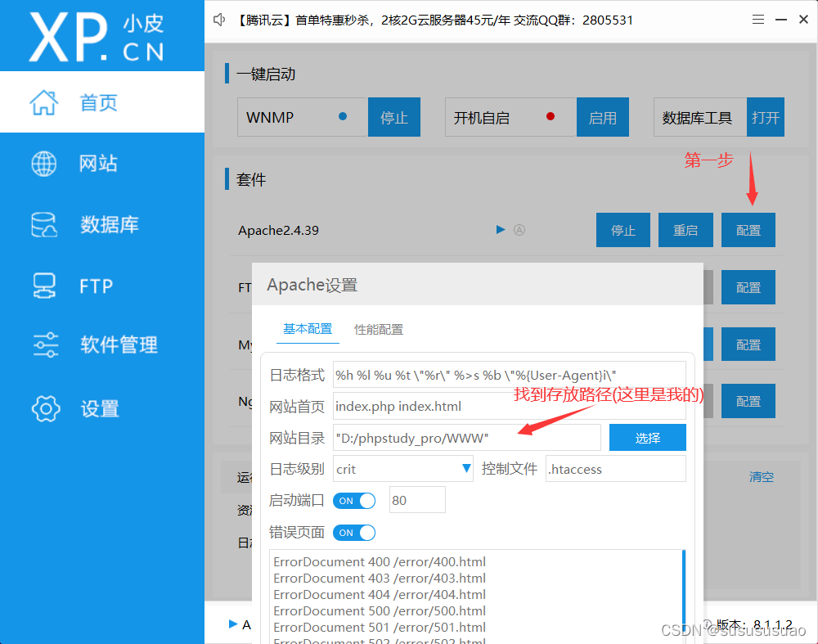Switch to the 性能配置 tab
Screen dimensions: 818x644
click(x=379, y=329)
